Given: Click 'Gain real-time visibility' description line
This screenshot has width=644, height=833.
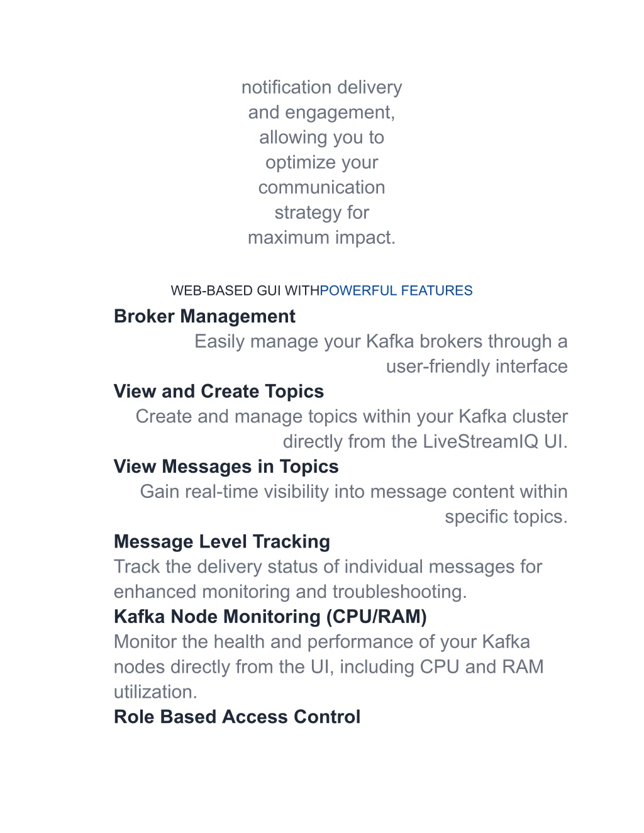Looking at the screenshot, I should coord(353,492).
